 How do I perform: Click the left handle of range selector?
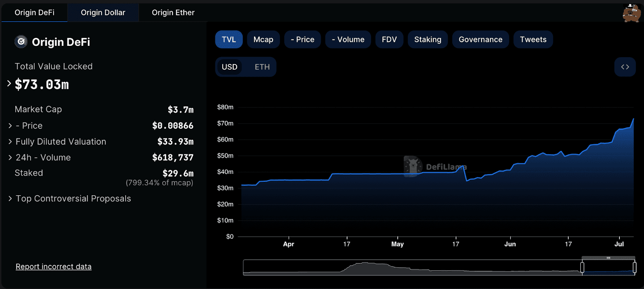tap(582, 267)
